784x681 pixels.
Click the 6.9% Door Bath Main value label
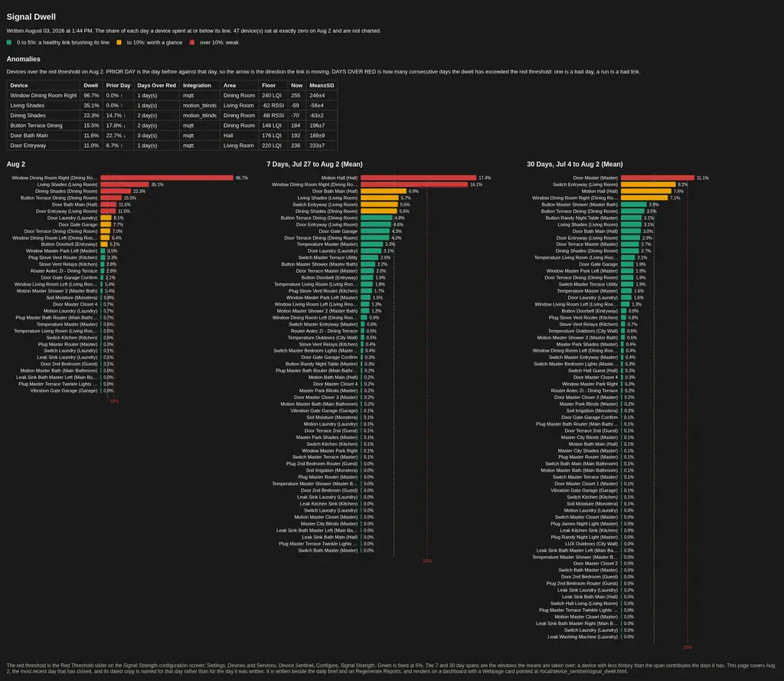[413, 192]
